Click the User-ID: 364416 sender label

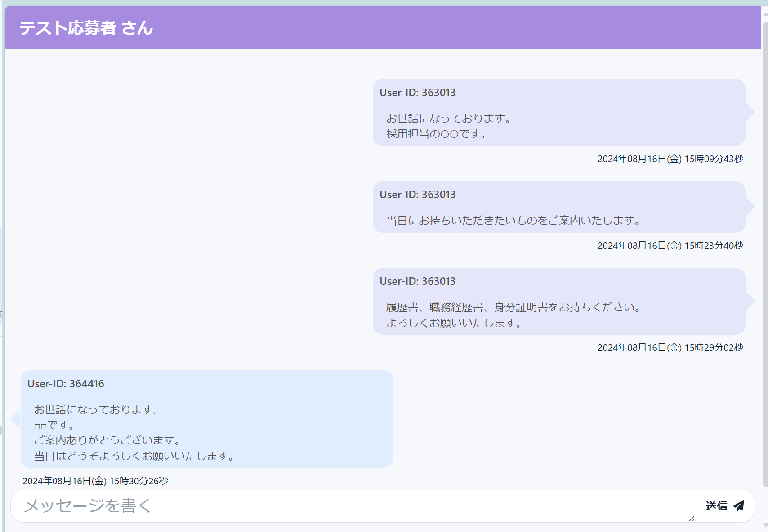tap(66, 384)
